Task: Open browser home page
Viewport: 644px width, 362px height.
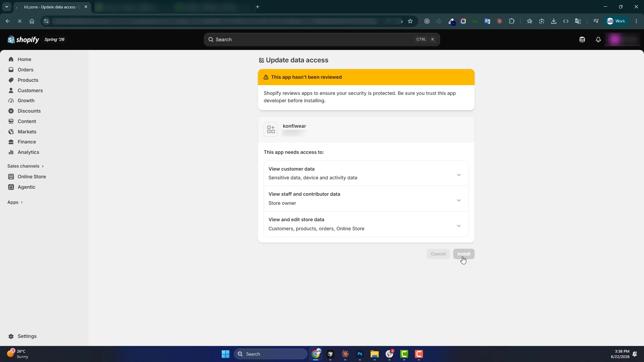Action: (32, 21)
